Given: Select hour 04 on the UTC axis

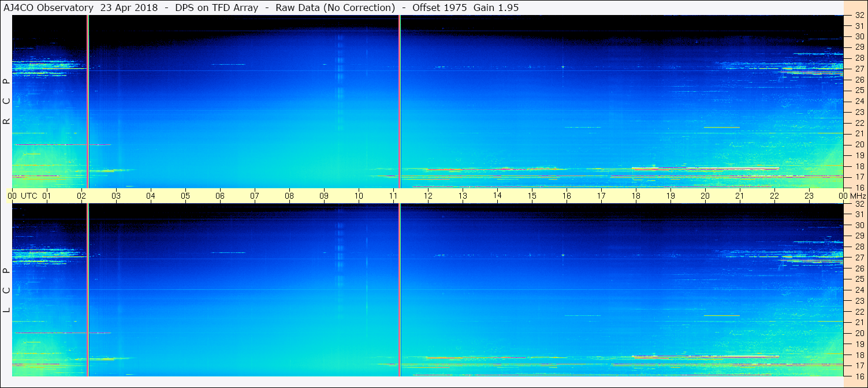Looking at the screenshot, I should (x=151, y=196).
